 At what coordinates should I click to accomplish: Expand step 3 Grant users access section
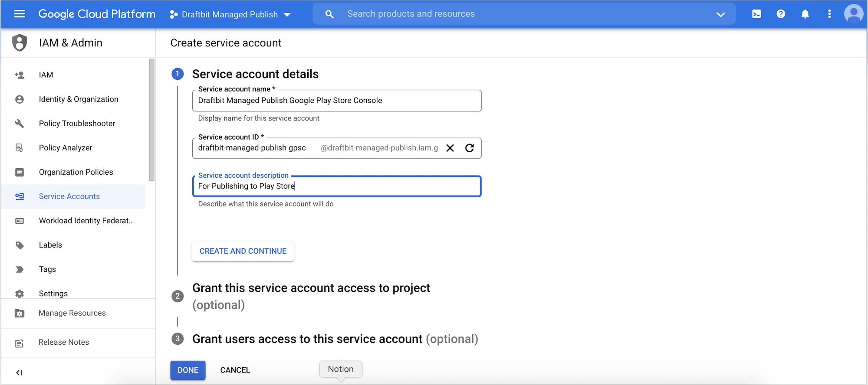[x=335, y=339]
